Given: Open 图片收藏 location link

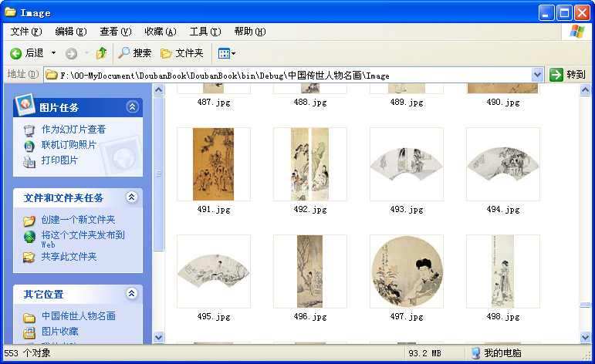Looking at the screenshot, I should coord(60,332).
